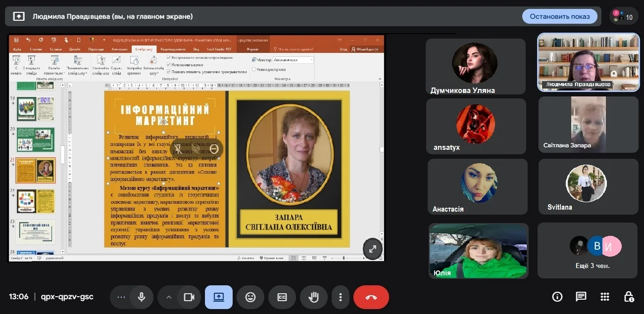Hang up with the red leave call button
Viewport: 644px width, 314px height.
pyautogui.click(x=371, y=297)
